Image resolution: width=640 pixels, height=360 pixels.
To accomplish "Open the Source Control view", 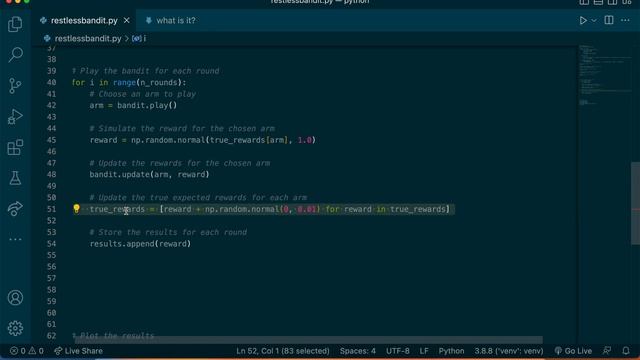I will [15, 86].
